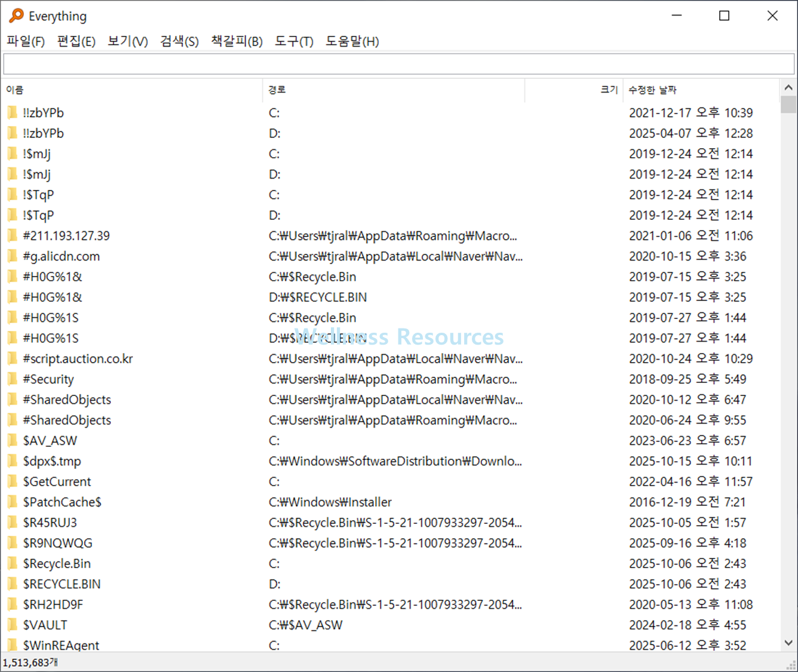The image size is (798, 672).
Task: Click folder icon of $WinREAgent
Action: pyautogui.click(x=13, y=645)
